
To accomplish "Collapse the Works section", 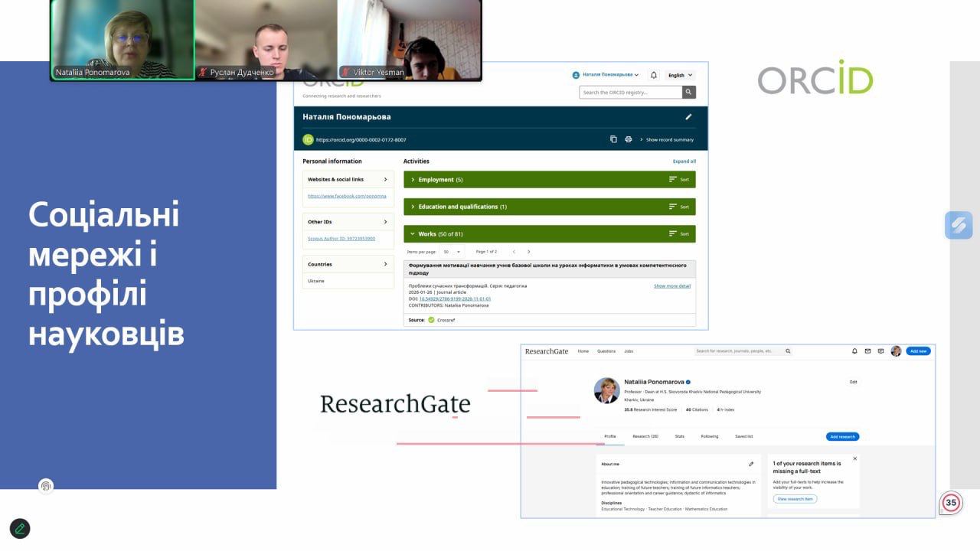I will point(413,234).
